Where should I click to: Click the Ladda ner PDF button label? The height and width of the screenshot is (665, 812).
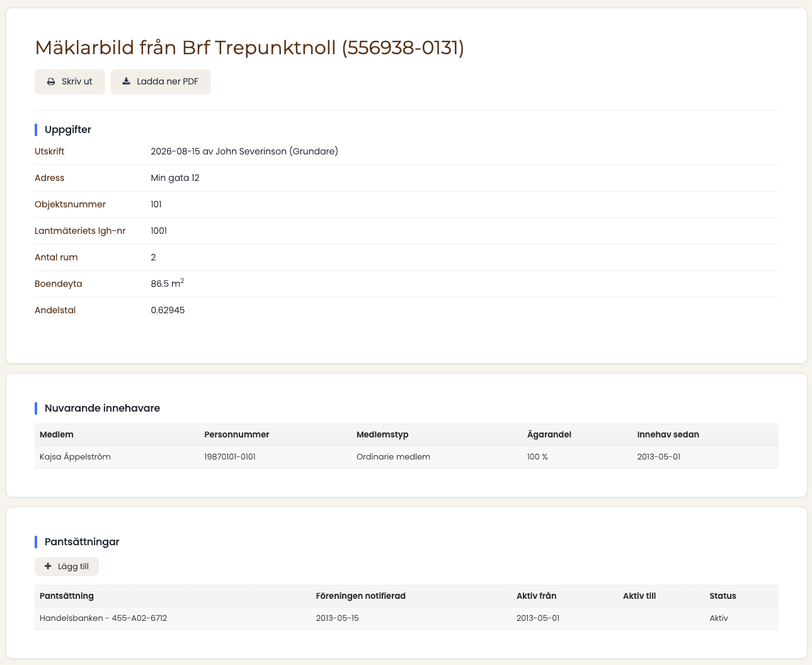168,82
